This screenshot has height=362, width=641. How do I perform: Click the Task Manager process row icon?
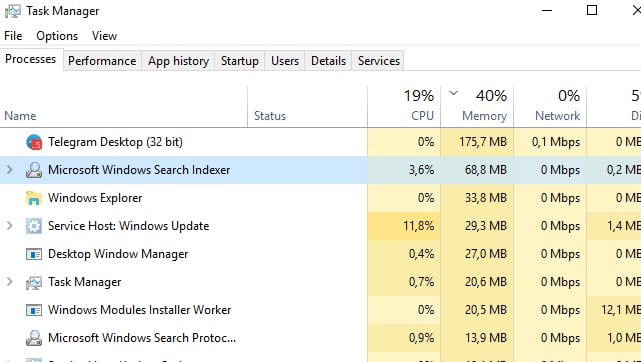tap(34, 282)
